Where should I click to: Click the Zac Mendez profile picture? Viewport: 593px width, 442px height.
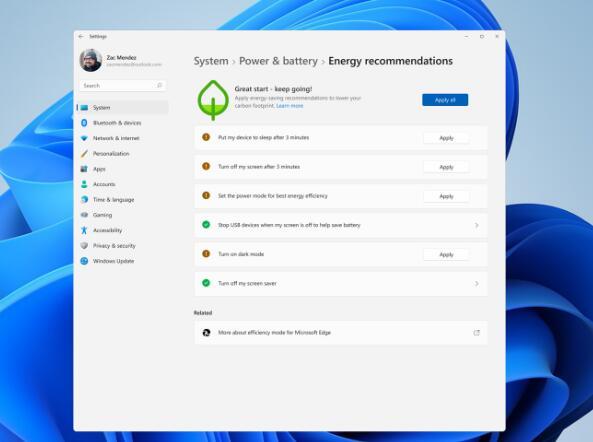91,60
